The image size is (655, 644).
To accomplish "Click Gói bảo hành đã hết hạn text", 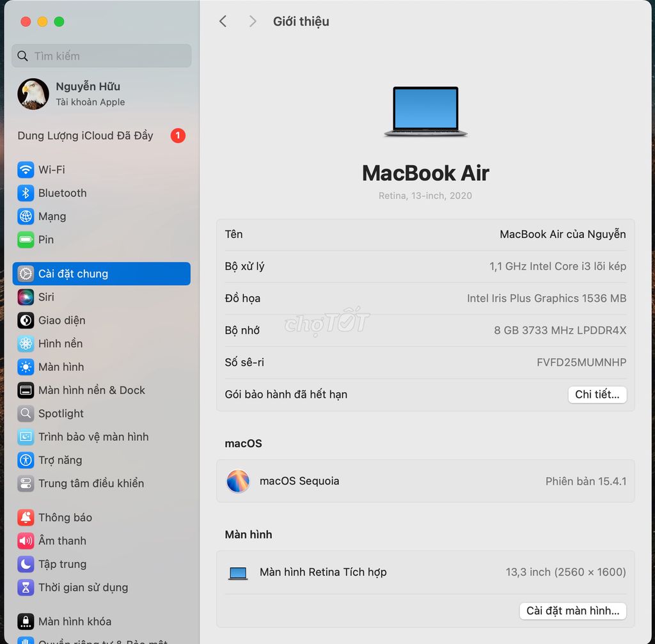I will 286,395.
